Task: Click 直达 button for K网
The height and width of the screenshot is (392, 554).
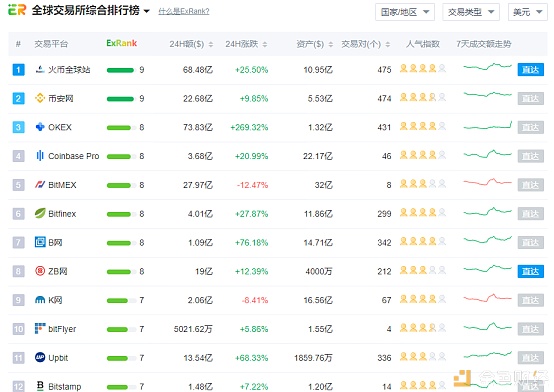Action: 530,300
